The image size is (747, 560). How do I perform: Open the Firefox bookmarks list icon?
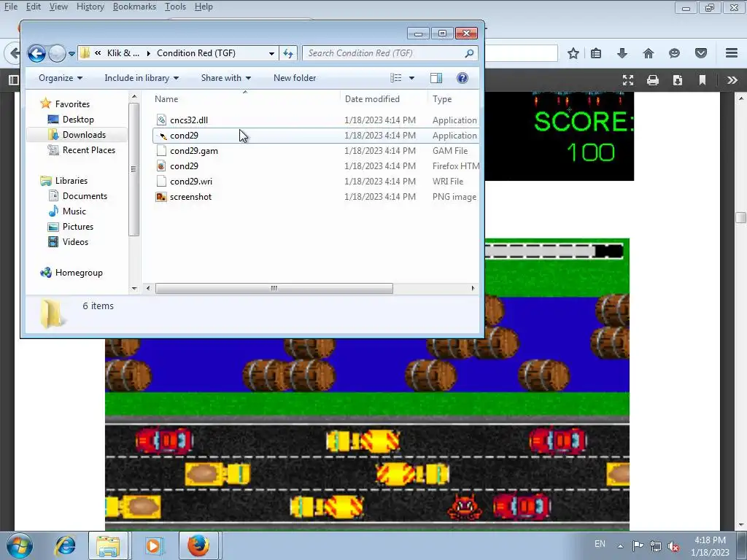click(x=596, y=53)
